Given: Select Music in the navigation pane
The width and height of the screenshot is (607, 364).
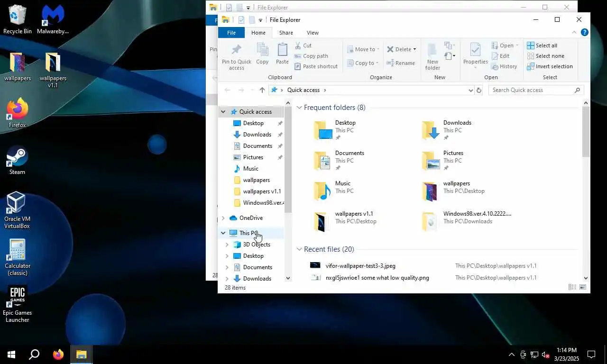Looking at the screenshot, I should [251, 169].
